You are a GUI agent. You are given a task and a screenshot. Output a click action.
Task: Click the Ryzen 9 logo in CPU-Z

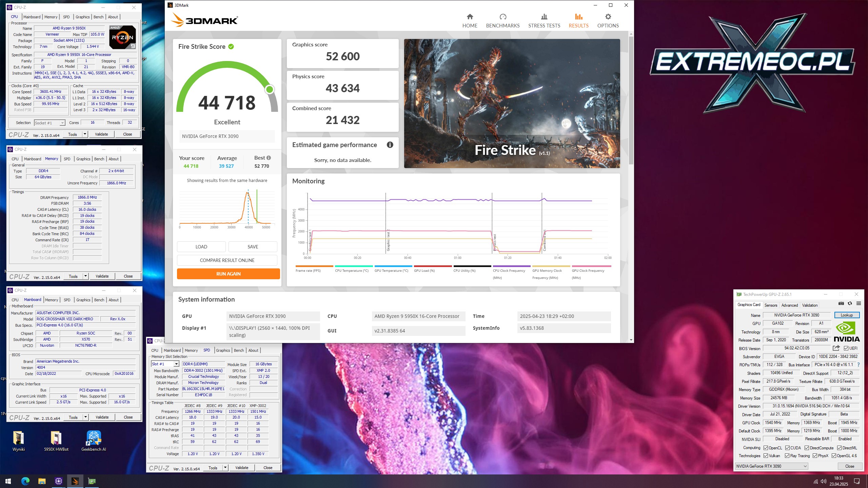tap(122, 37)
